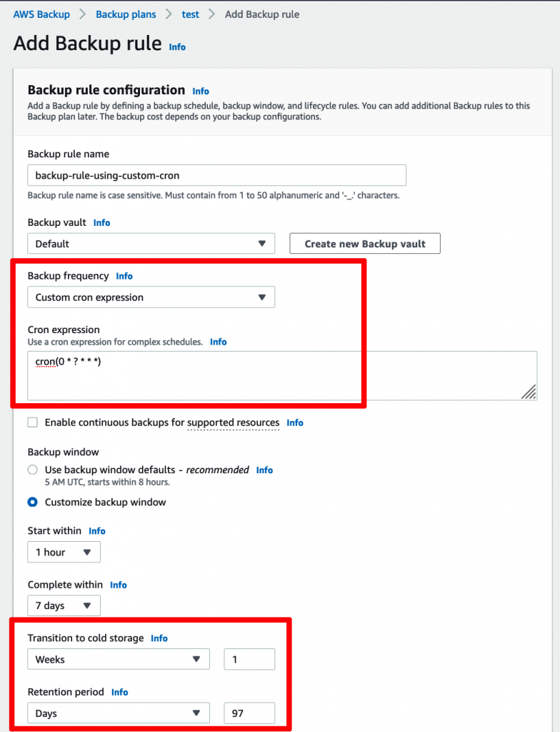Image resolution: width=560 pixels, height=732 pixels.
Task: Click the Backup rule name input field
Action: 216,174
